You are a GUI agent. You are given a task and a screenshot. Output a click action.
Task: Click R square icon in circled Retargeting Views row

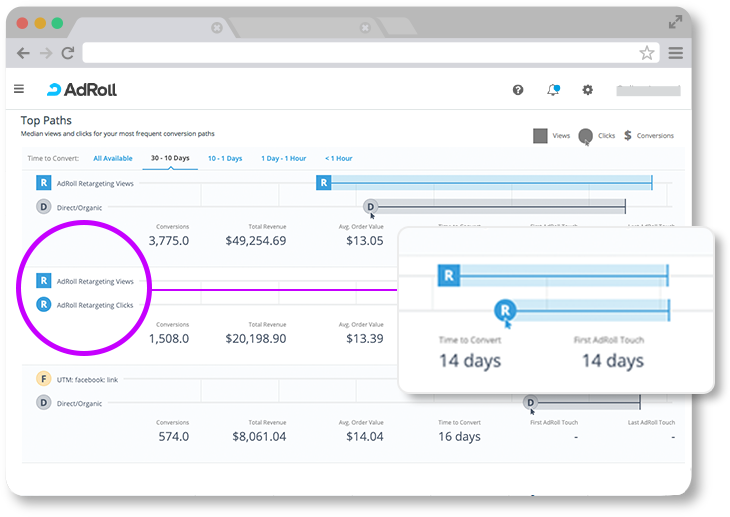[43, 280]
